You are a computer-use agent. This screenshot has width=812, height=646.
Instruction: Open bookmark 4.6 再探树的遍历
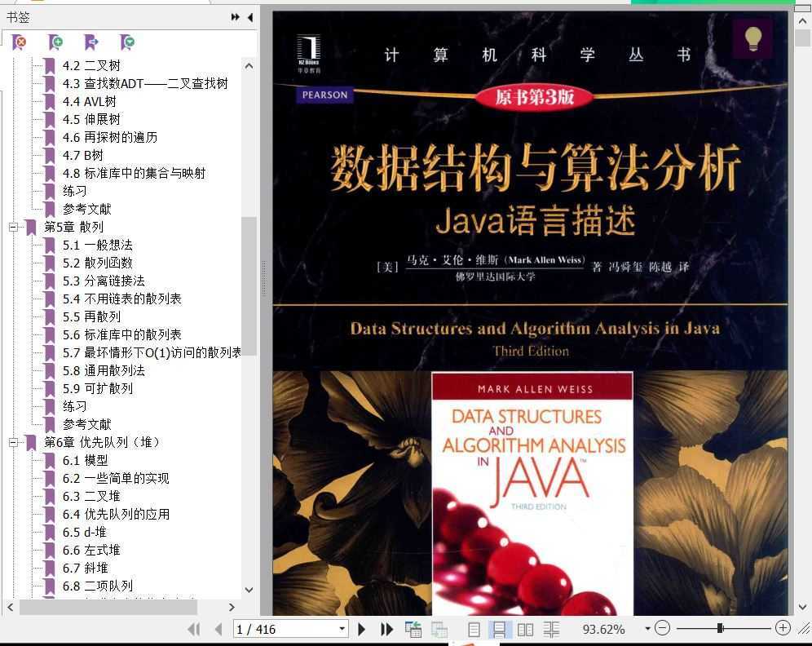point(110,137)
